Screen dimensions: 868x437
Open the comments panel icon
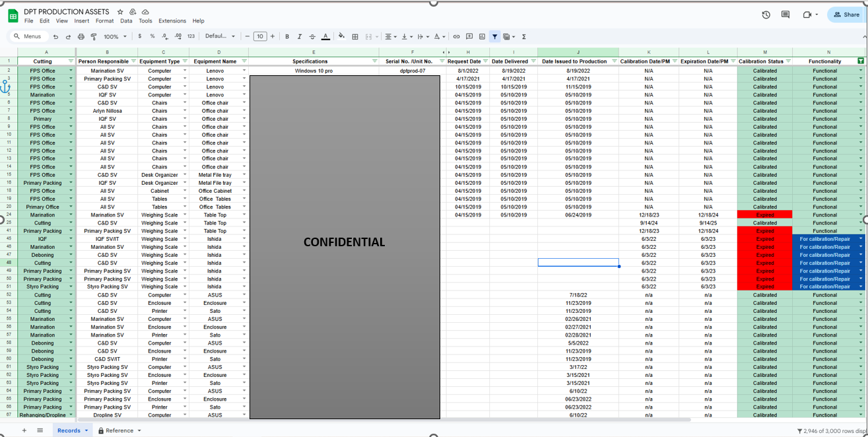pos(786,15)
